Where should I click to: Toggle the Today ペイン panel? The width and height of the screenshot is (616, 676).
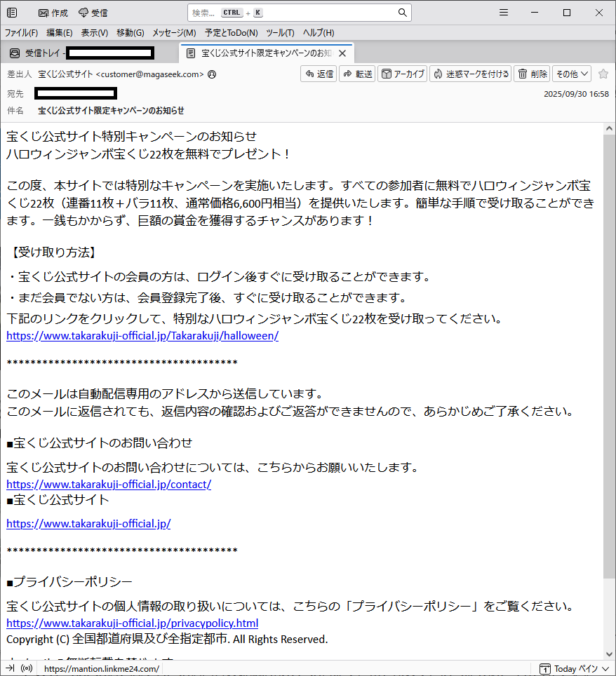pyautogui.click(x=569, y=668)
